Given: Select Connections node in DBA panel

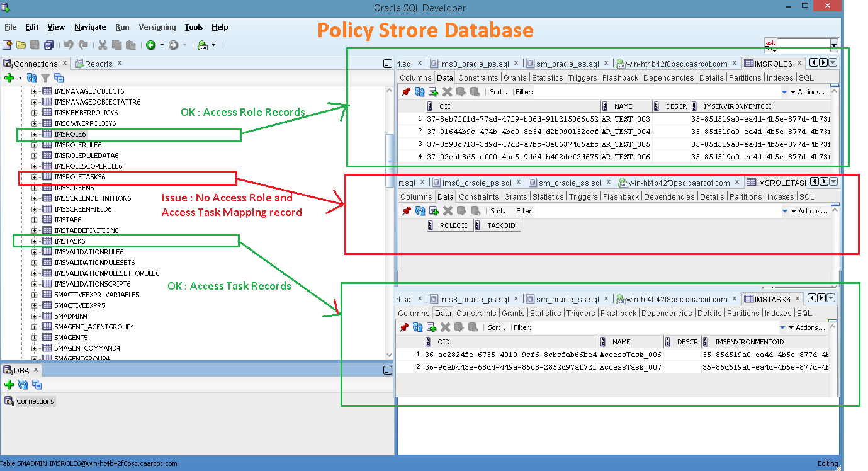Looking at the screenshot, I should [30, 401].
